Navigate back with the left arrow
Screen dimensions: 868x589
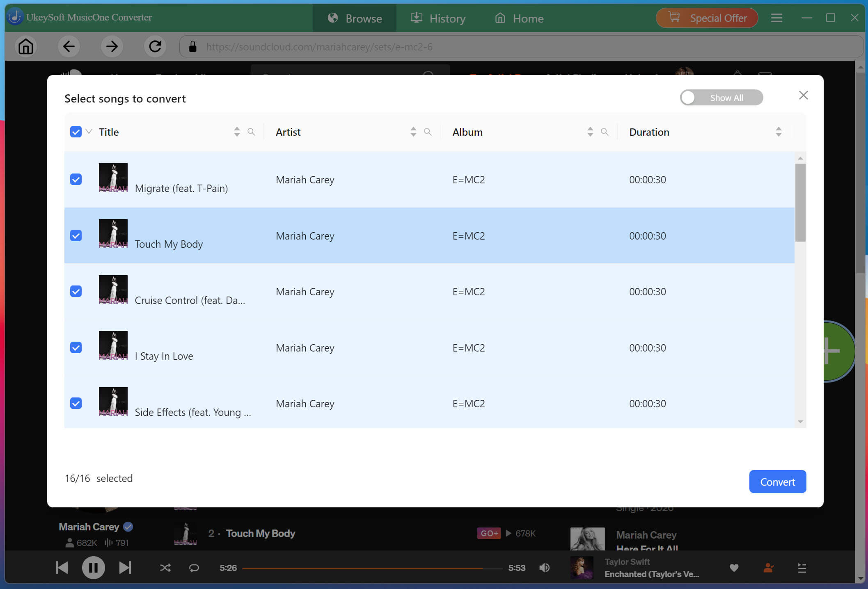tap(69, 46)
